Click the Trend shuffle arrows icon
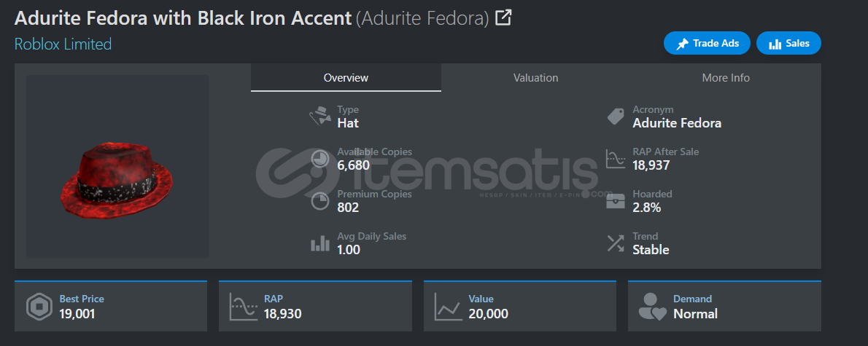This screenshot has width=868, height=346. [616, 243]
